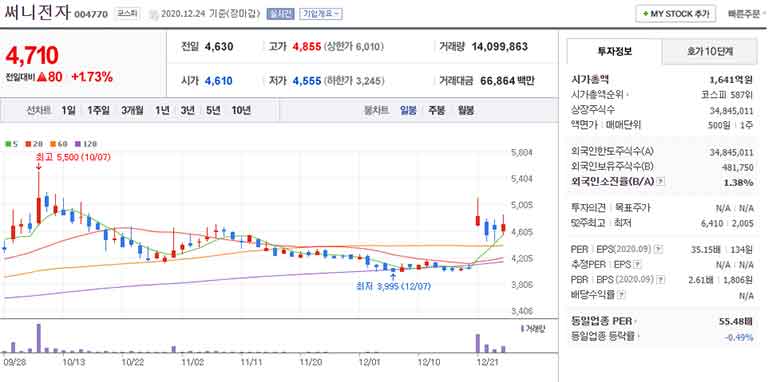Open the 기업개요 dropdown
This screenshot has width=768, height=382.
321,14
